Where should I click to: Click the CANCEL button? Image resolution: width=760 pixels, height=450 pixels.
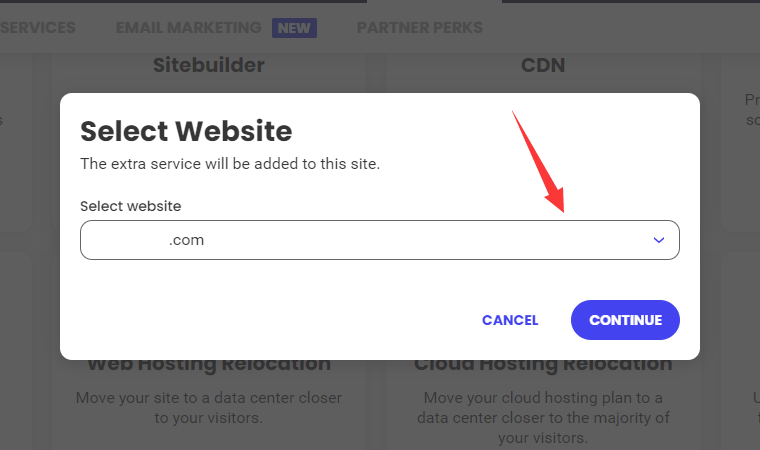[x=510, y=320]
